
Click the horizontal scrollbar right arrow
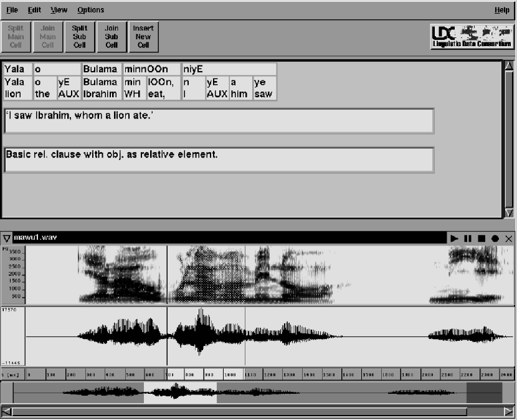click(x=509, y=411)
